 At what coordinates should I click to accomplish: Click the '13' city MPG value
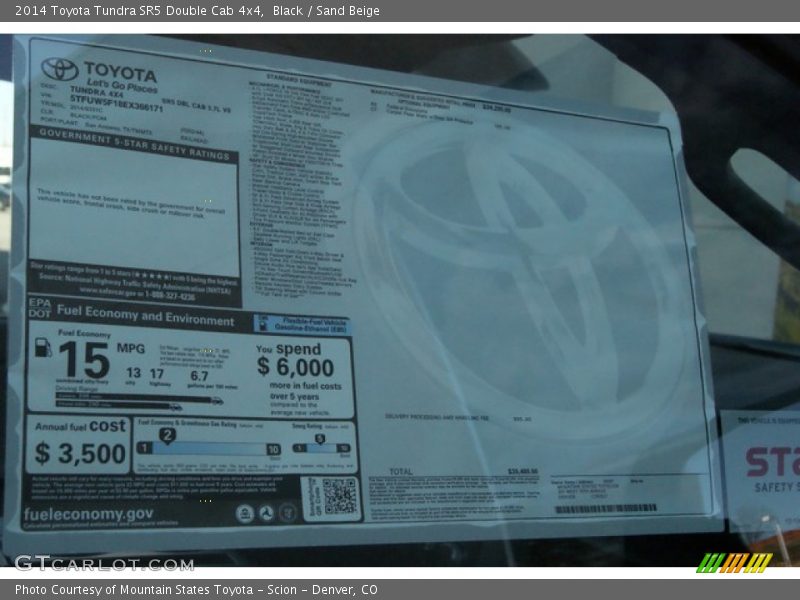tap(133, 373)
